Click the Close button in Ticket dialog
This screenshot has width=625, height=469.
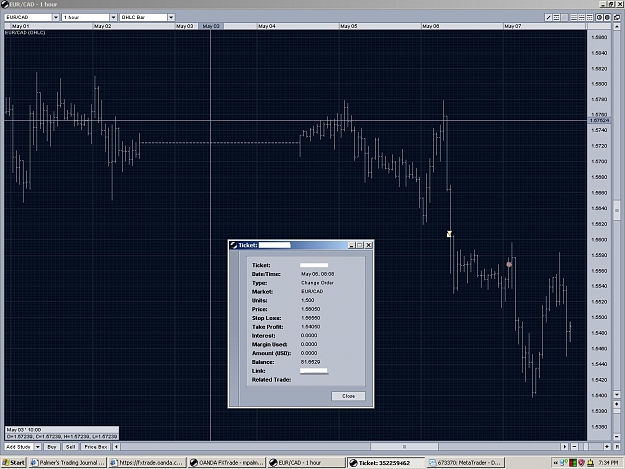[x=348, y=396]
